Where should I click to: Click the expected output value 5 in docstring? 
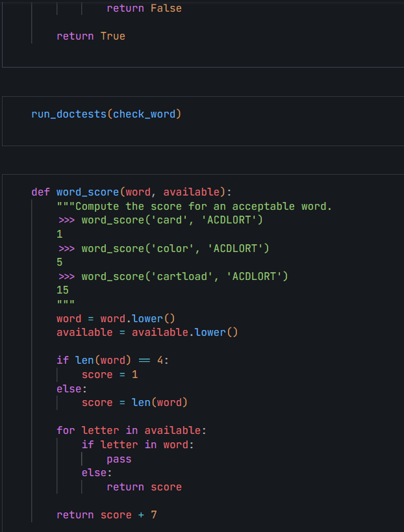click(60, 262)
